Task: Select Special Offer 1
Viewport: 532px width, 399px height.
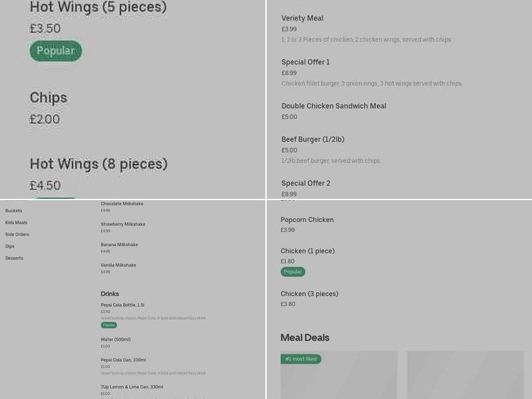Action: click(305, 63)
